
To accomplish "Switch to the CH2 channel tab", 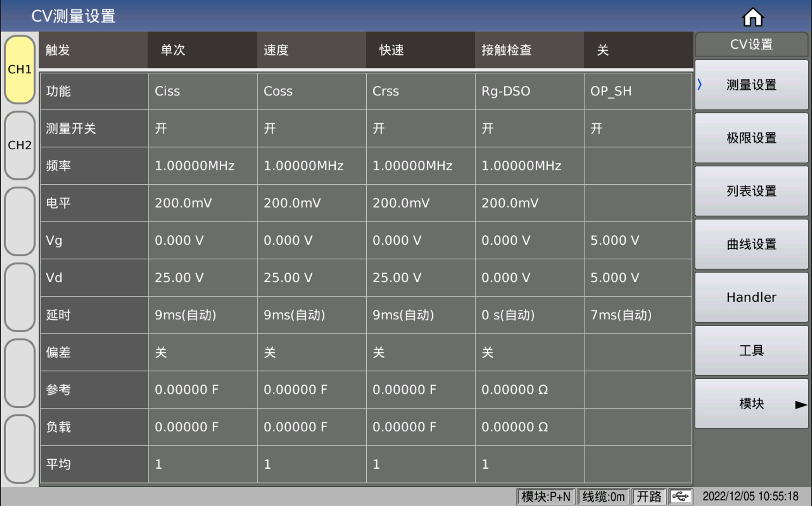I will 19,145.
